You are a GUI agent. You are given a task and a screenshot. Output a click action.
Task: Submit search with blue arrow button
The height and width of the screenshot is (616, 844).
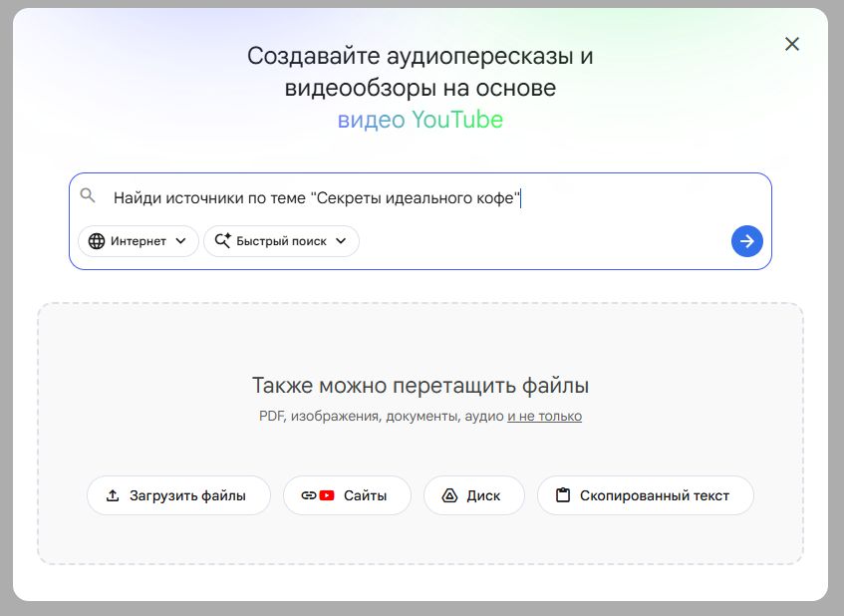tap(746, 241)
